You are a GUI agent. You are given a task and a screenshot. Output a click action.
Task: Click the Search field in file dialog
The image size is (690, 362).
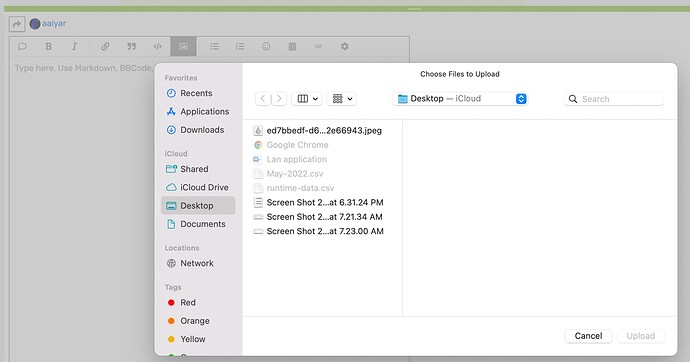[614, 99]
